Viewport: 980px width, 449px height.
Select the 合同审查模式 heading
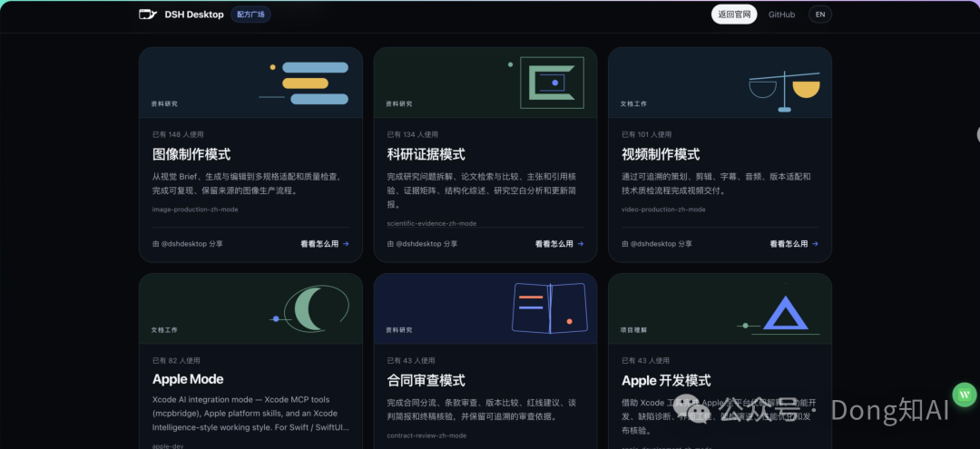(426, 380)
